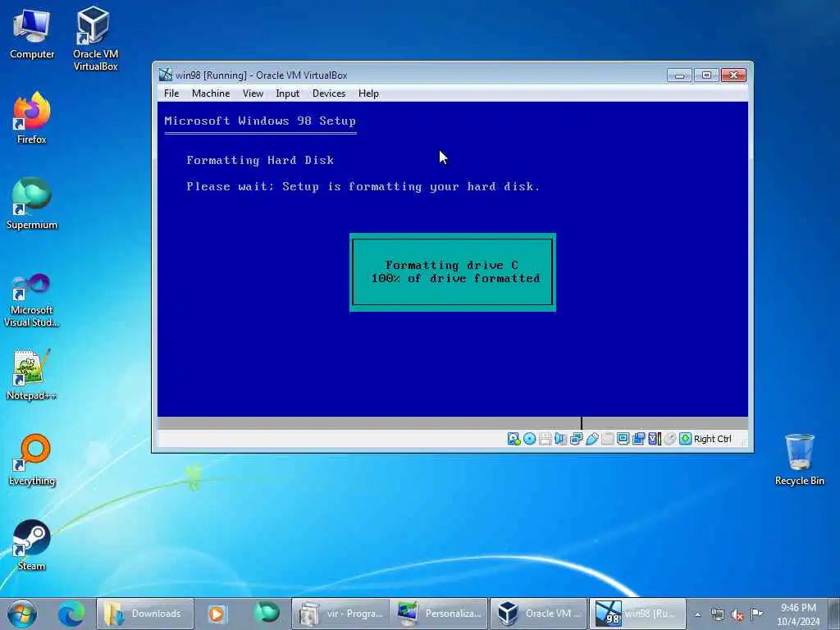Select the Steam desktop shortcut
Screen dimensions: 840x630
[x=32, y=546]
